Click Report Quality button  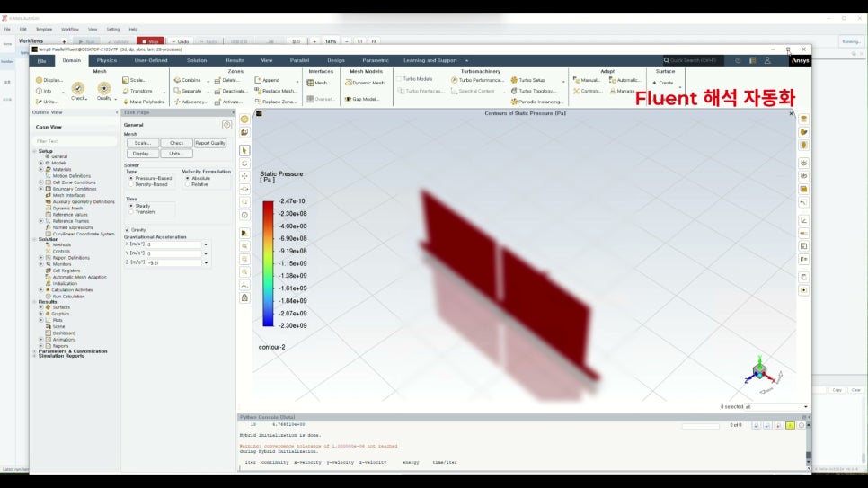[209, 143]
